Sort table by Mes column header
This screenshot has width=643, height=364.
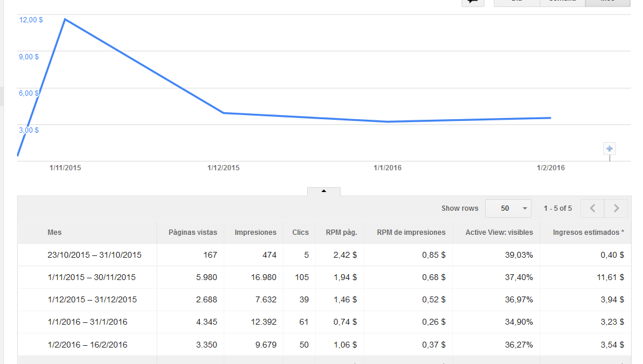click(55, 232)
